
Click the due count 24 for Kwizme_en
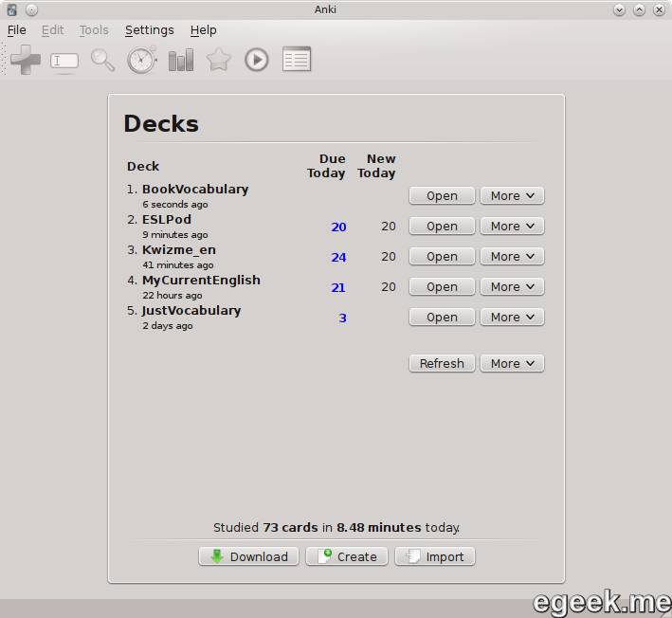pyautogui.click(x=338, y=257)
